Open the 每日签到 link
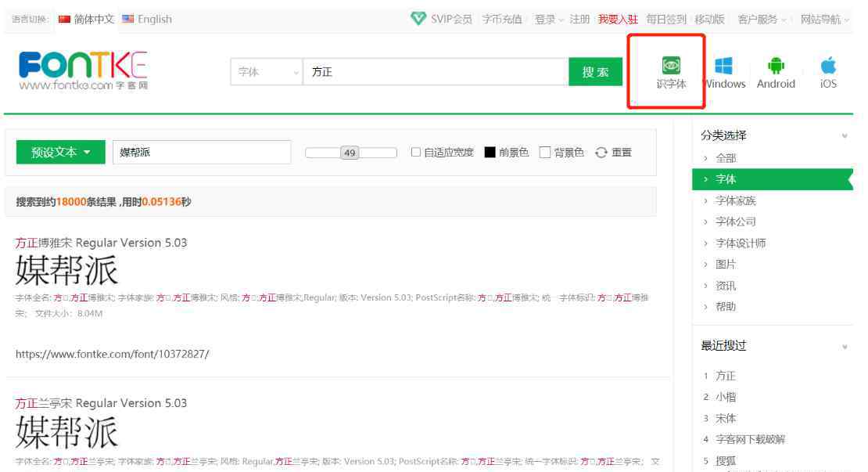 (x=666, y=20)
